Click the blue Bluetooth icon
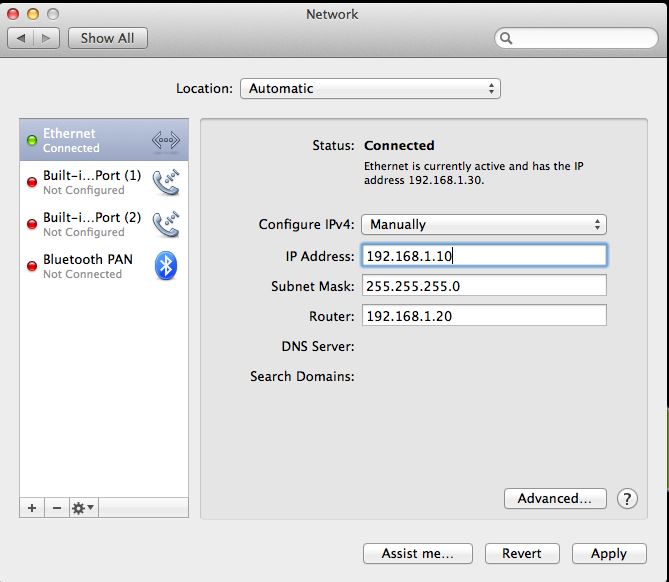Image resolution: width=669 pixels, height=582 pixels. [x=166, y=266]
